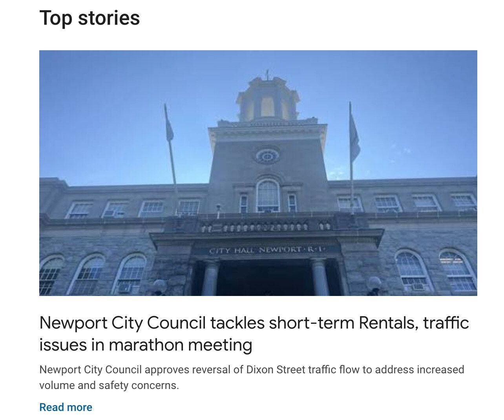Click the far-left arched window in photo
This screenshot has height=420, width=504.
coord(50,275)
